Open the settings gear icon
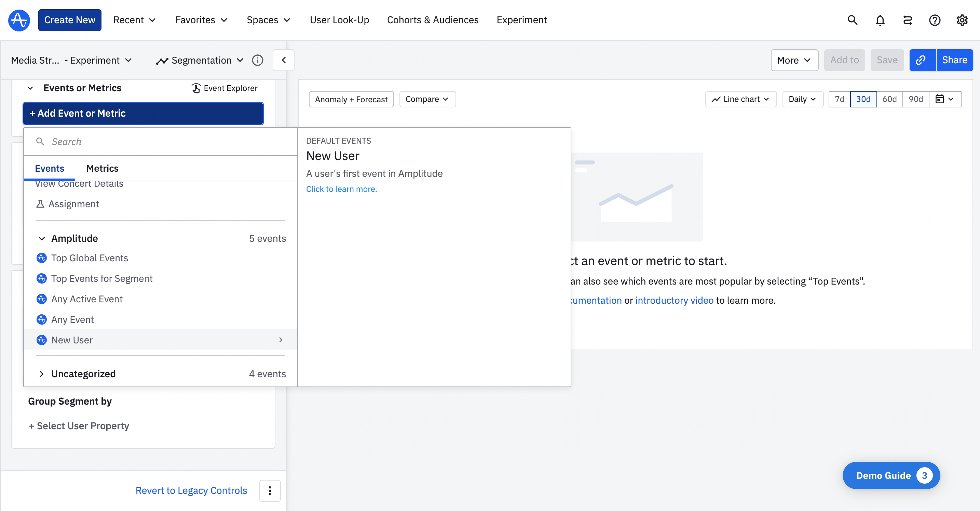Image resolution: width=980 pixels, height=511 pixels. [x=962, y=20]
